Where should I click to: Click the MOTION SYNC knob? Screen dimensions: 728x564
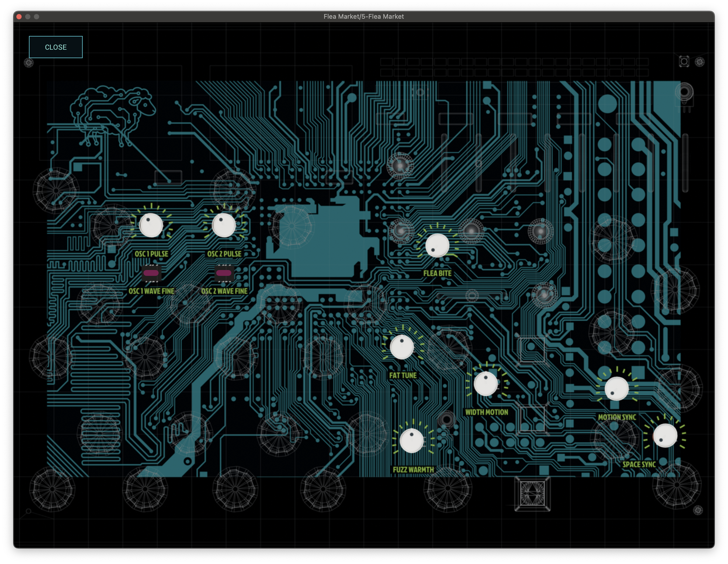pos(617,389)
